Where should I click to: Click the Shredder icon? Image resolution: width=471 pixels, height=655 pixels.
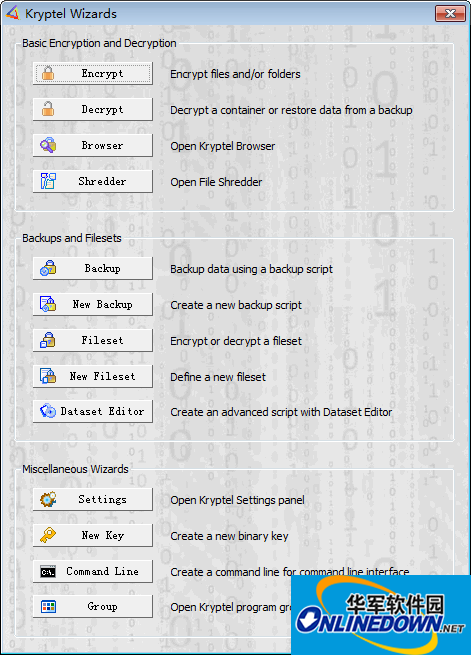[x=48, y=181]
